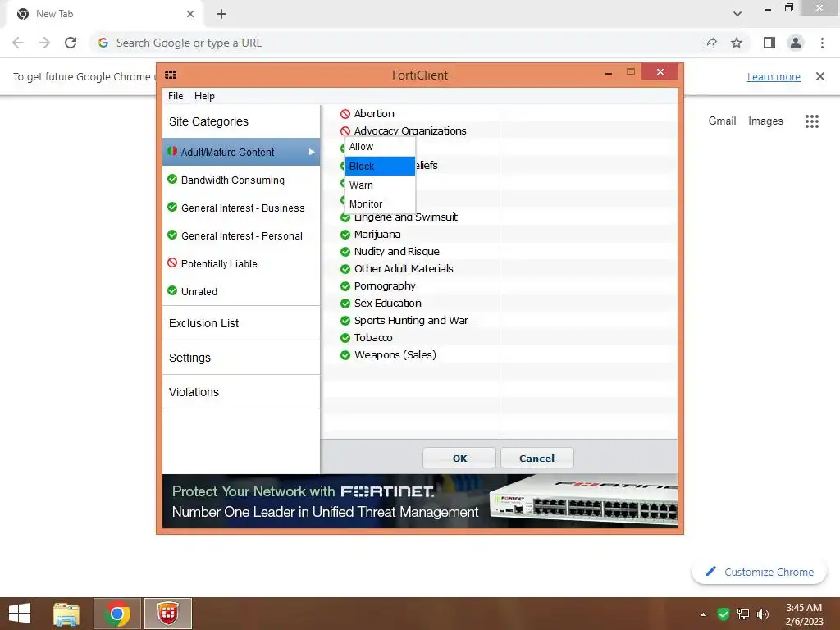Open a new Chrome tab
This screenshot has height=630, width=840.
click(x=221, y=14)
